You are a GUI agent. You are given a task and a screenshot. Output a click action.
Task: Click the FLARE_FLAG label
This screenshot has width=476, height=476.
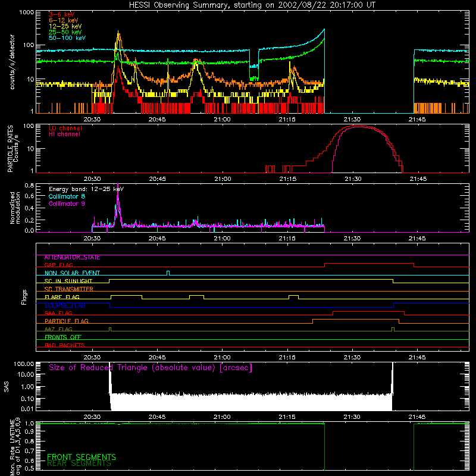[62, 297]
